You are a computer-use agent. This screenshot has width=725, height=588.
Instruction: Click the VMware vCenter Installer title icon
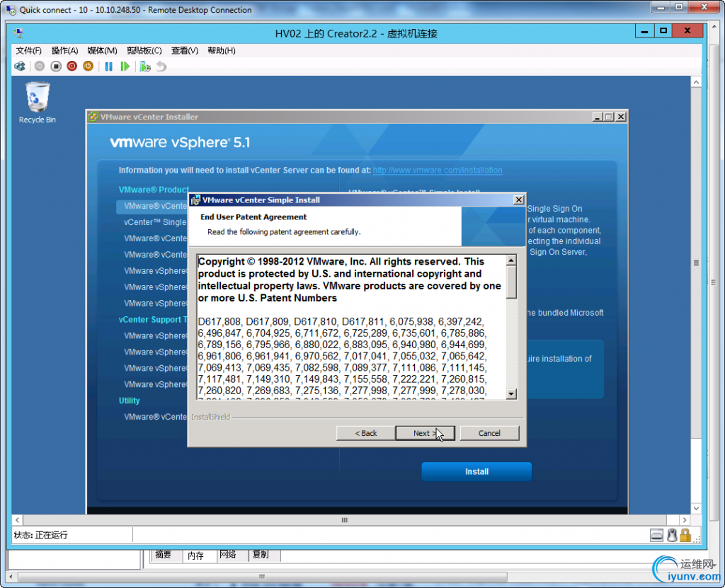tap(93, 117)
